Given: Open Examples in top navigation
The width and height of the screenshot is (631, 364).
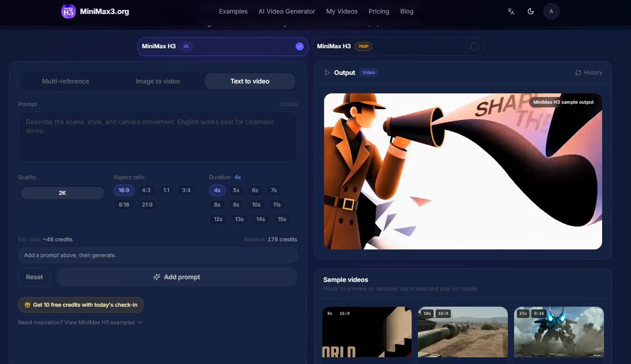Looking at the screenshot, I should (233, 11).
